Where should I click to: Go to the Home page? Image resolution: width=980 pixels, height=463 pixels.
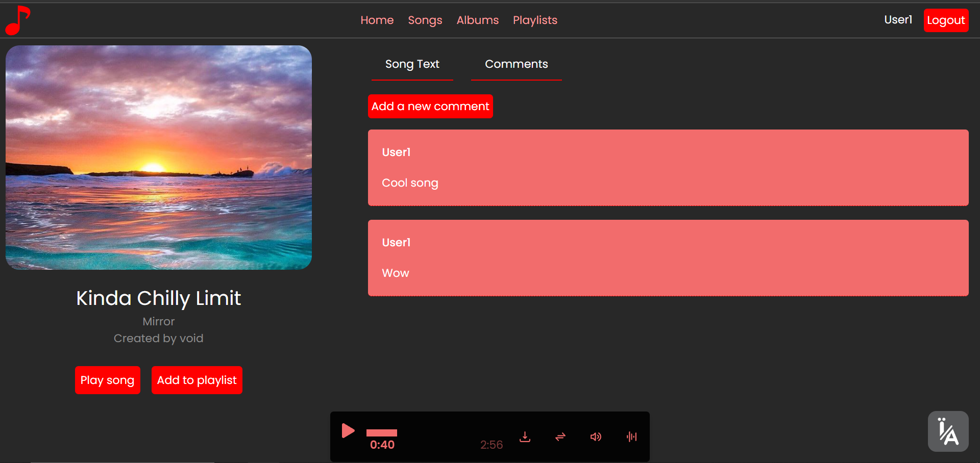click(377, 20)
